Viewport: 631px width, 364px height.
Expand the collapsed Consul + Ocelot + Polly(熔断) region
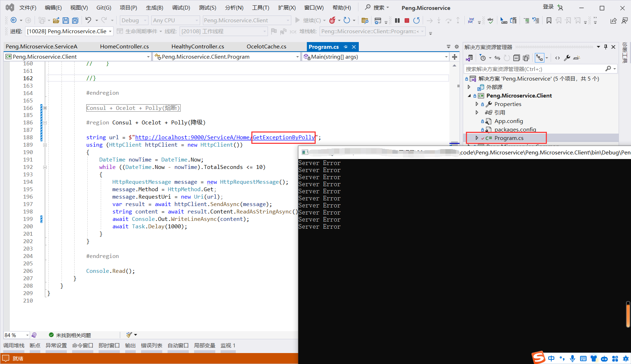click(x=45, y=108)
